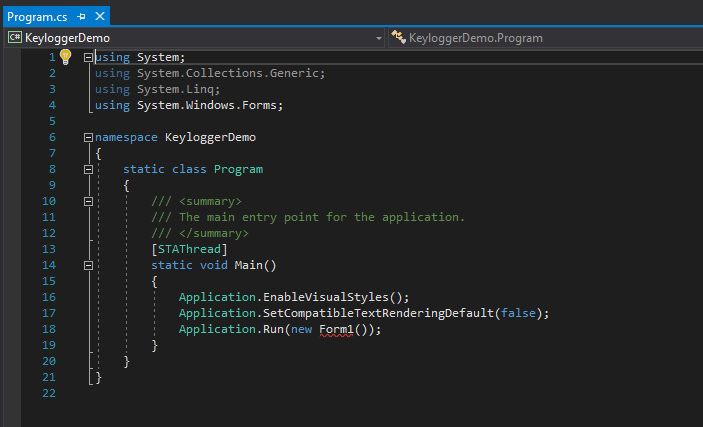The image size is (703, 427).
Task: Click the class icon beside KeyloggerDemo.Program
Action: coord(400,37)
